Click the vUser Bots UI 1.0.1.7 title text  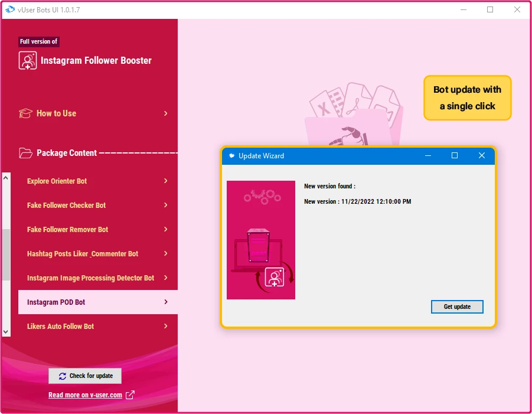click(49, 10)
